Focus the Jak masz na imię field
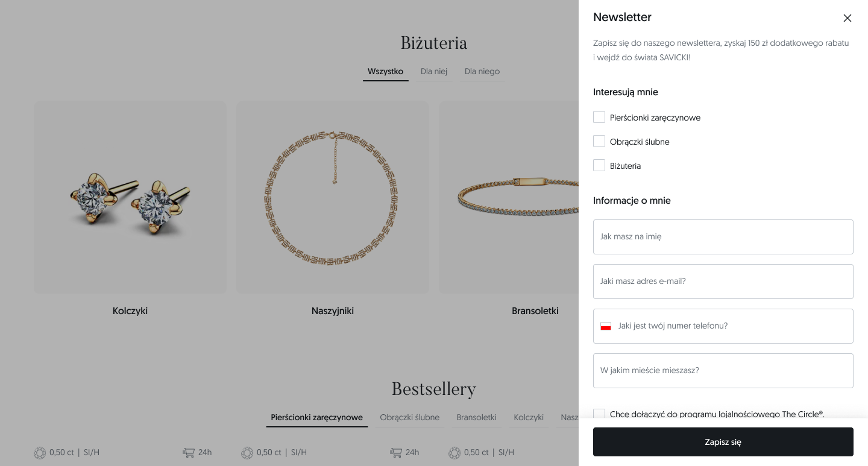This screenshot has width=868, height=466. [723, 237]
